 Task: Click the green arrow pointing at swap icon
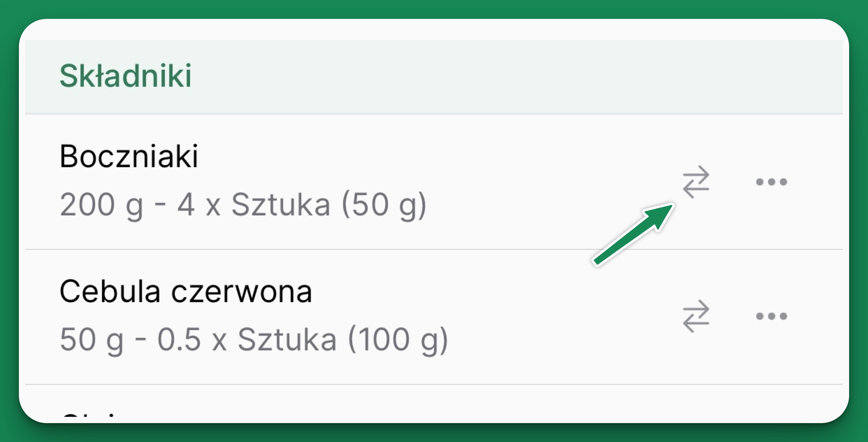(633, 234)
